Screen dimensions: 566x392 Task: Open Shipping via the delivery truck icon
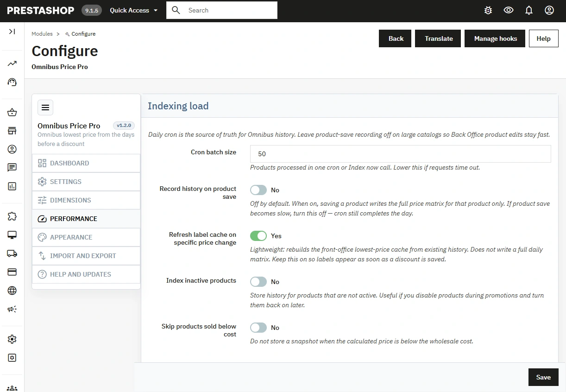click(12, 253)
